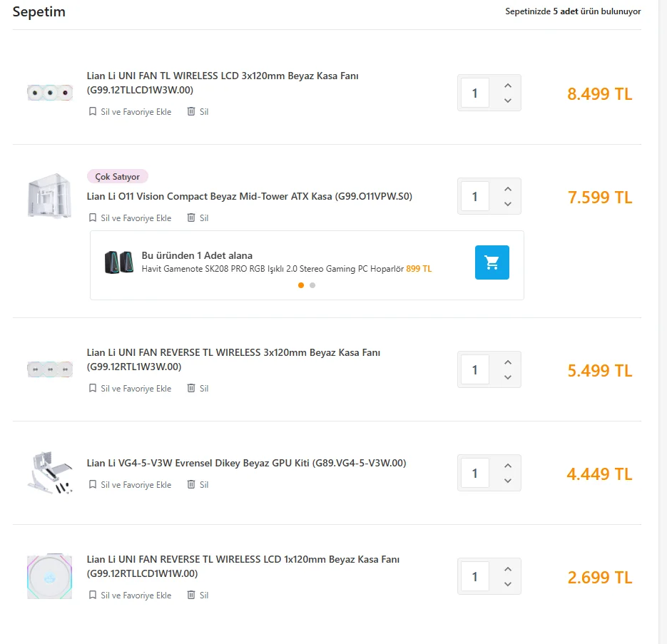Click bookmark icon for UNI FAN REVERSE 3x120mm
Viewport: 667px width, 644px height.
pyautogui.click(x=92, y=388)
